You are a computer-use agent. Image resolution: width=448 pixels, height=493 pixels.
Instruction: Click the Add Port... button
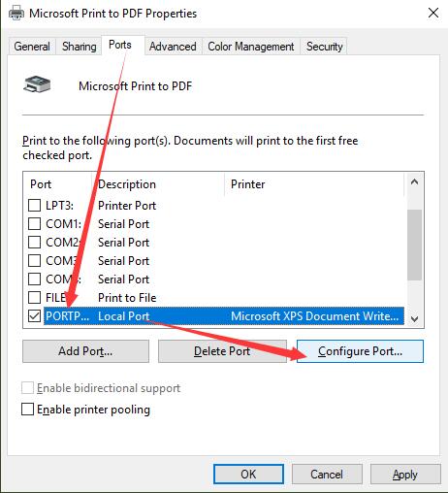point(85,351)
